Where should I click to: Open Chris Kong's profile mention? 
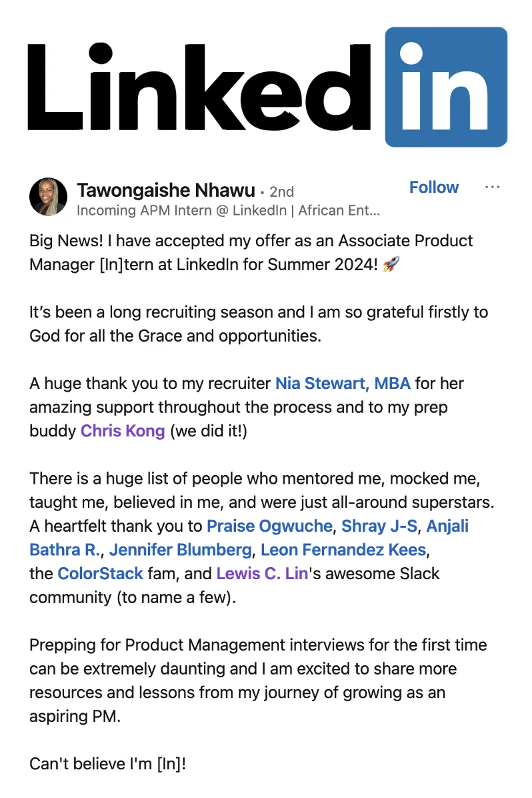(x=123, y=430)
